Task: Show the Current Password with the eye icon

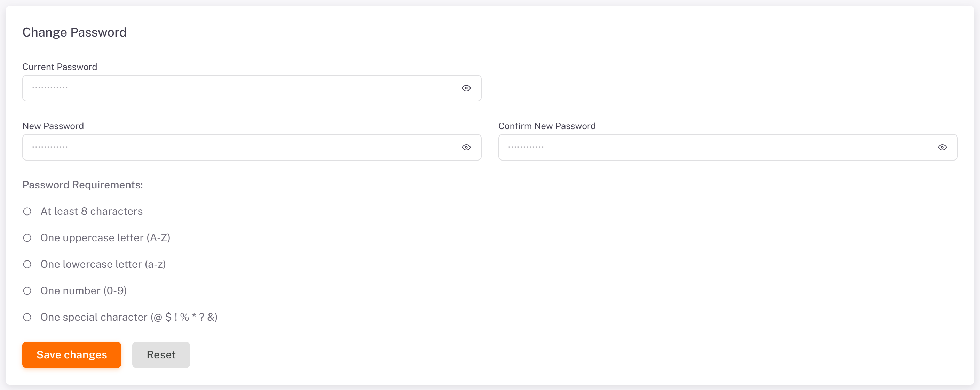Action: tap(466, 88)
